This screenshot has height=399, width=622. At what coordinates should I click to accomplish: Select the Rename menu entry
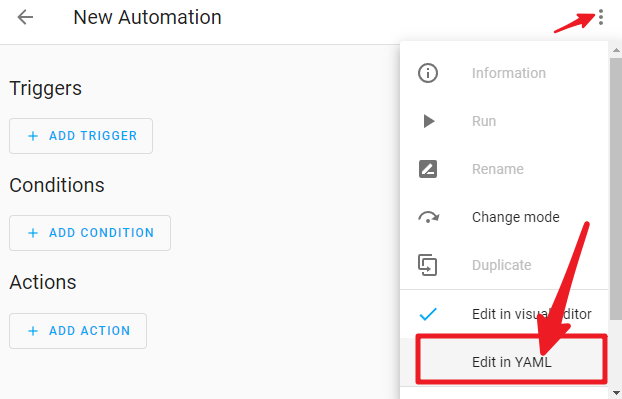pos(504,169)
